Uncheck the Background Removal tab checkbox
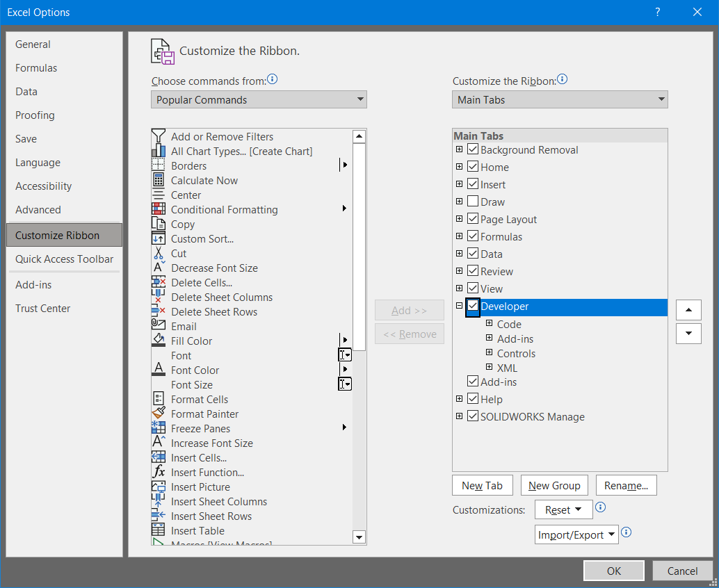Viewport: 719px width, 588px height. pos(473,149)
